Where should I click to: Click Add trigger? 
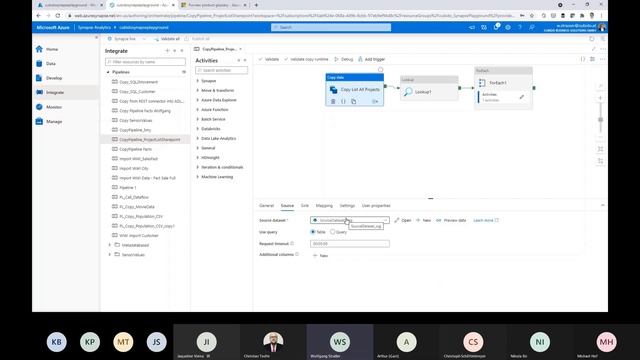pos(371,59)
